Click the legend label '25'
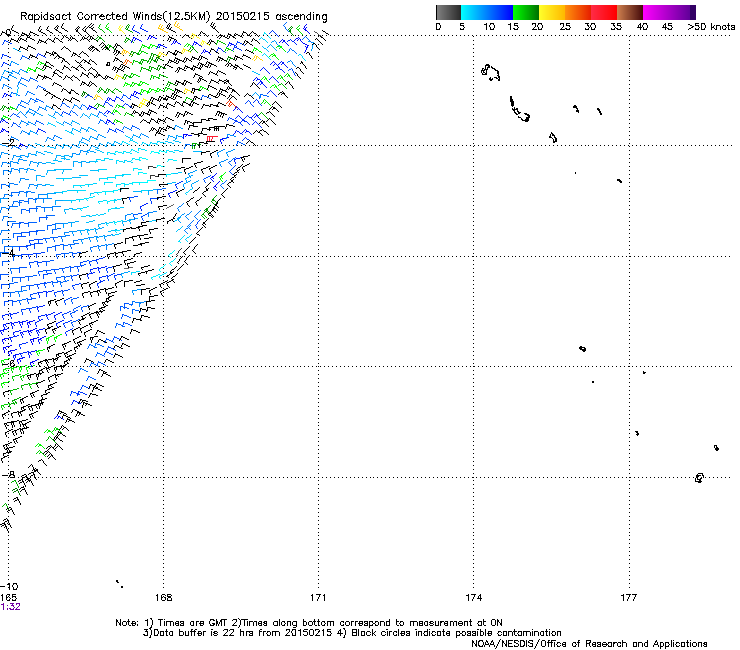The image size is (740, 650). [565, 27]
